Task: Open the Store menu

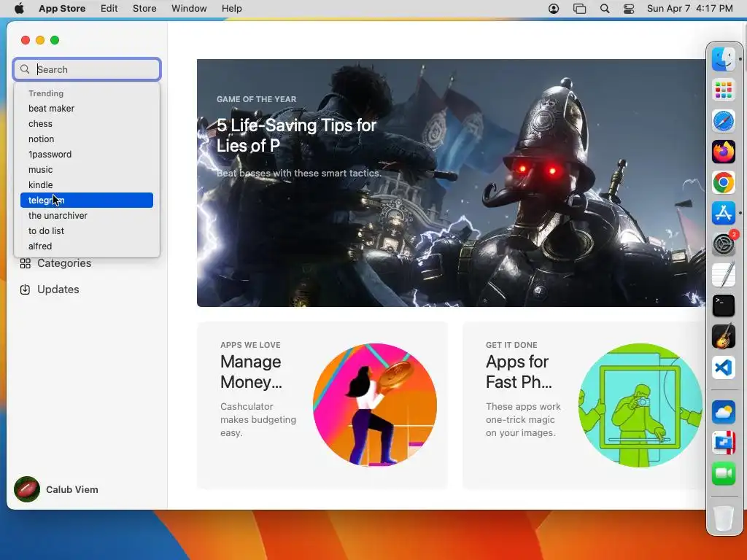Action: click(144, 9)
